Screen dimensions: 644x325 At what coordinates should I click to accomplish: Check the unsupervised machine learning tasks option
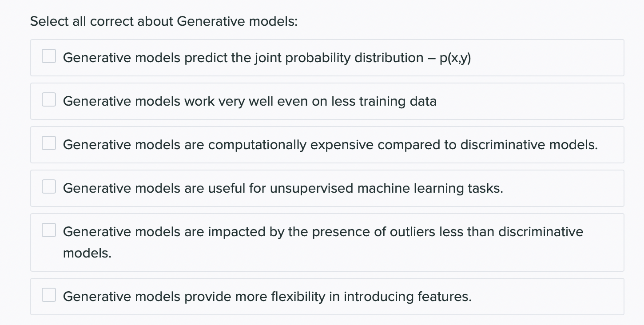click(x=48, y=186)
